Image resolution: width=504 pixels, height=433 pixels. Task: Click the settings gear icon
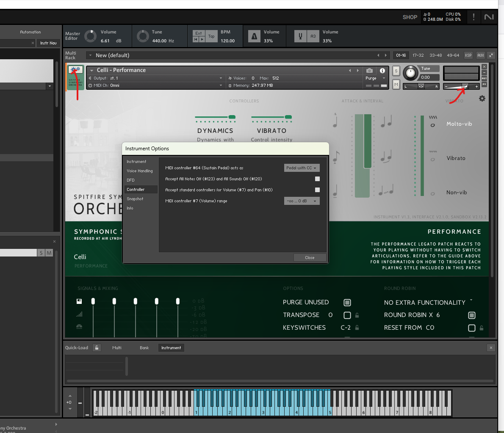[x=482, y=99]
